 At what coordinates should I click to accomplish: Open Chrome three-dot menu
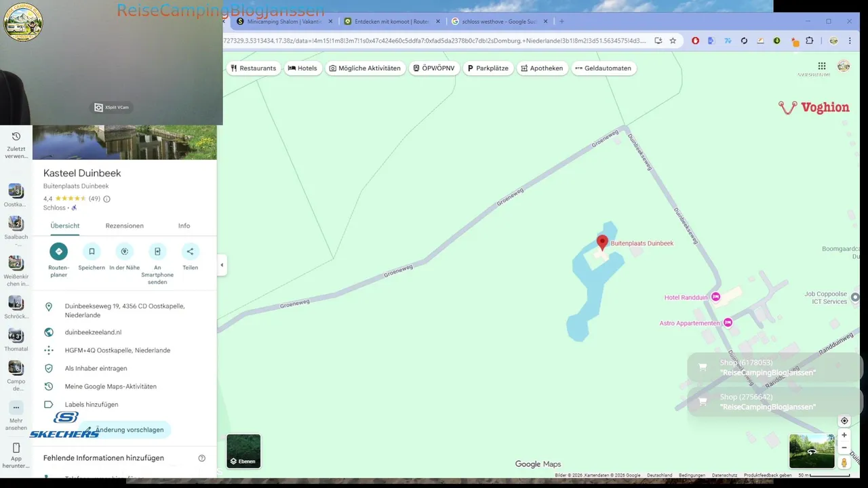pyautogui.click(x=850, y=41)
